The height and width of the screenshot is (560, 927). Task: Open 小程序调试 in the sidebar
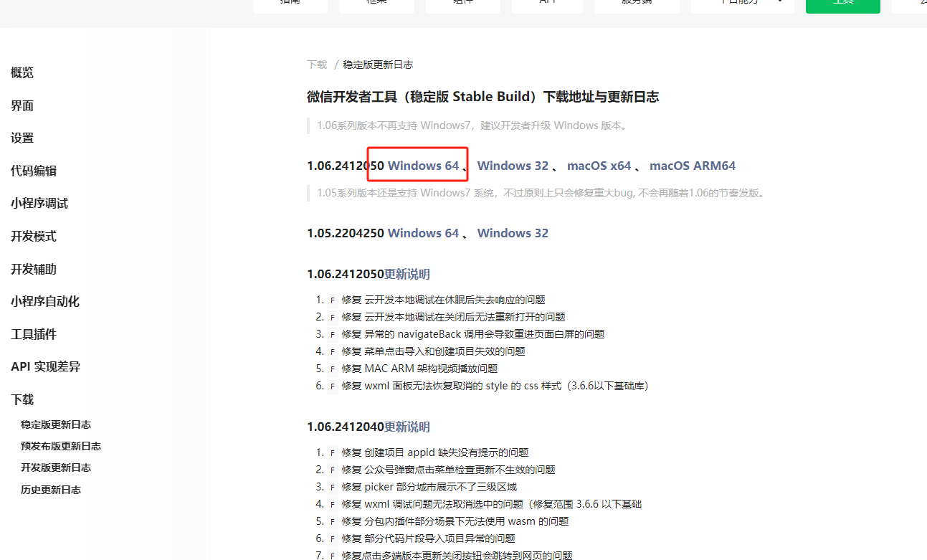pyautogui.click(x=39, y=203)
